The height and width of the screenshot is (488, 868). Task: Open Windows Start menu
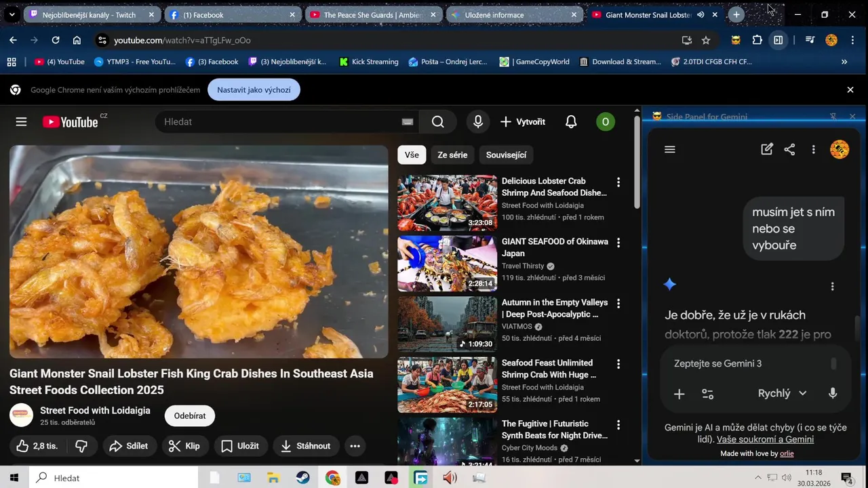14,478
